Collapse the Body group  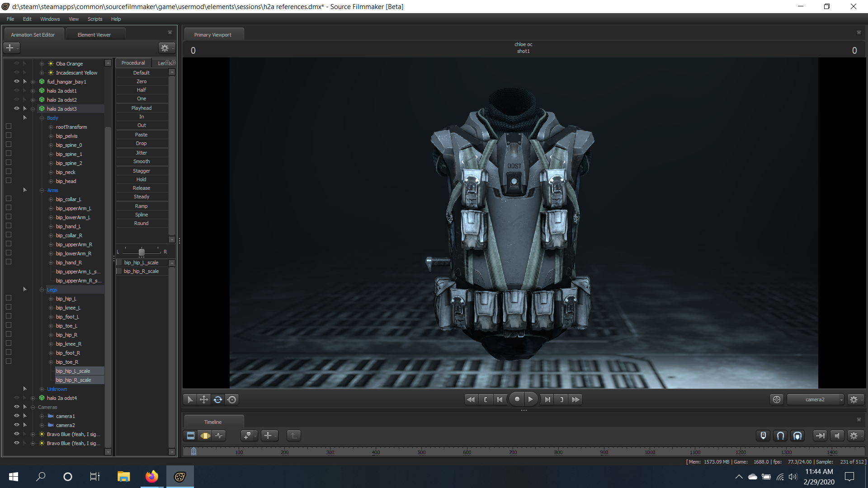pos(42,118)
